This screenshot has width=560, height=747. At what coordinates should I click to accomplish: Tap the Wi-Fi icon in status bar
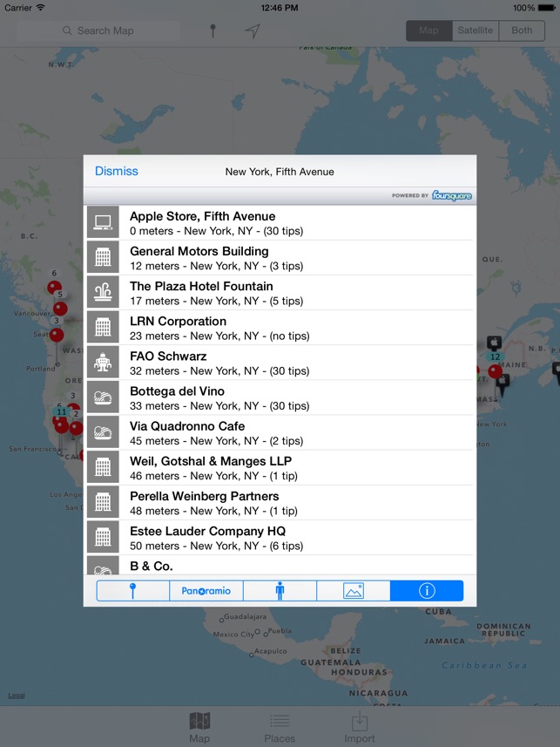click(40, 7)
